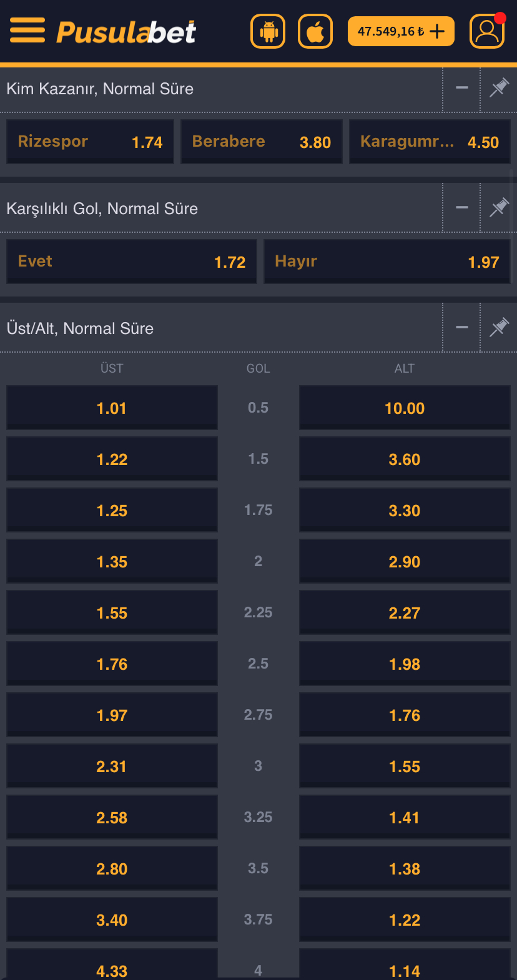Collapse the Üst/Alt section

pos(461,327)
